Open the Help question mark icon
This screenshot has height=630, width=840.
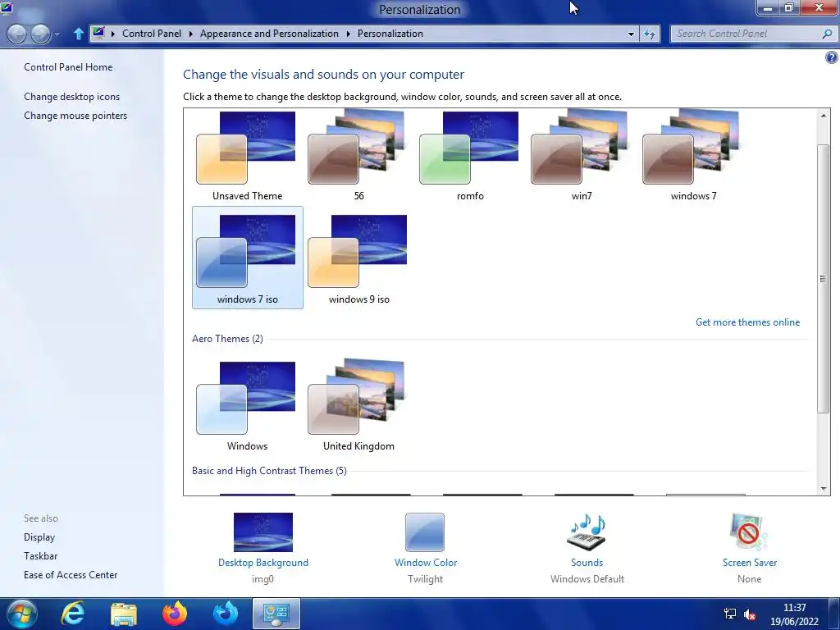832,57
